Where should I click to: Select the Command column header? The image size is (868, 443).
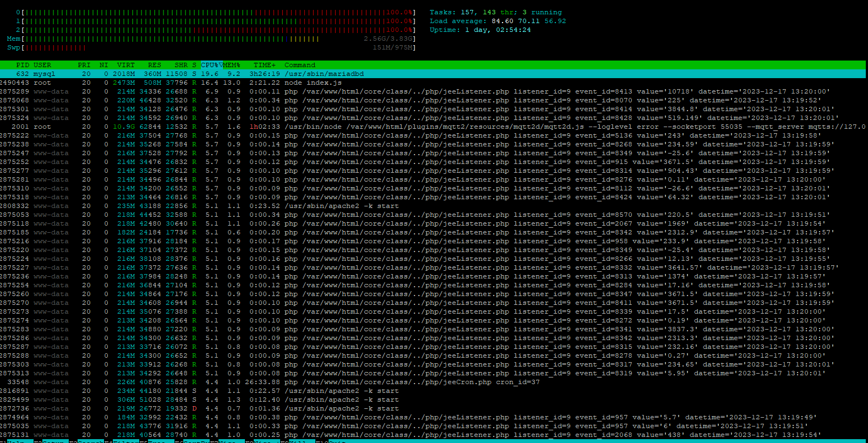[x=300, y=65]
